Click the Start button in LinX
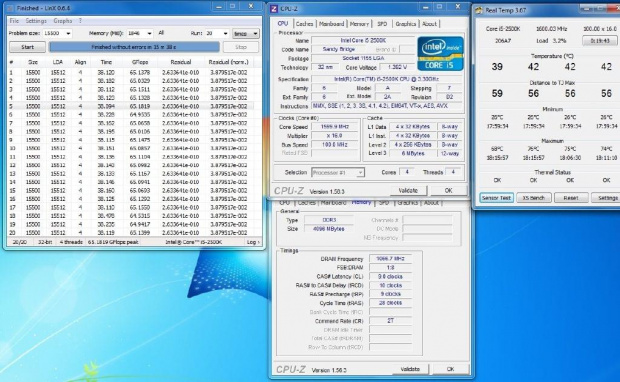Viewport: 620px width, 382px height. pyautogui.click(x=27, y=47)
